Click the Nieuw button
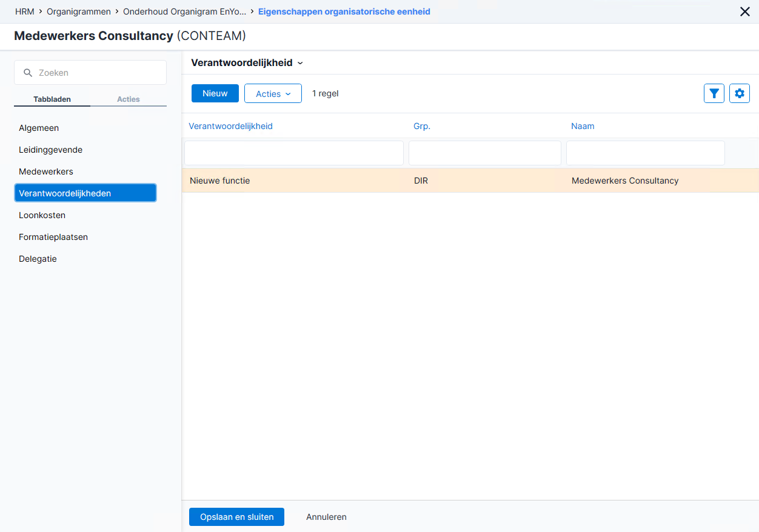759x532 pixels. tap(215, 93)
